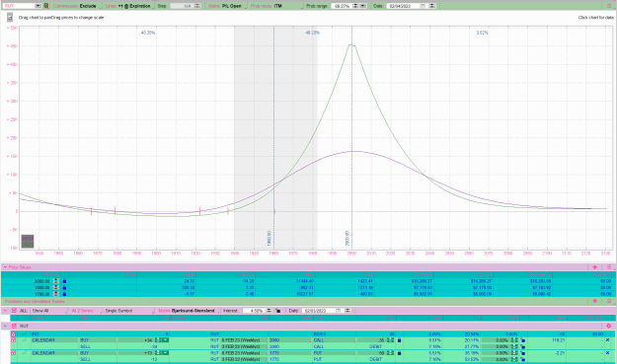Open the RUT symbol dropdown arrow

[x=39, y=6]
